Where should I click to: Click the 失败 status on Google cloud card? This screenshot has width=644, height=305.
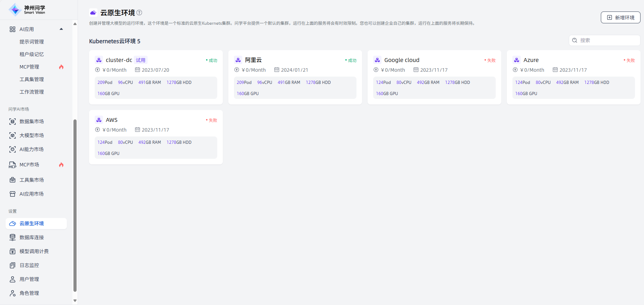pyautogui.click(x=490, y=60)
